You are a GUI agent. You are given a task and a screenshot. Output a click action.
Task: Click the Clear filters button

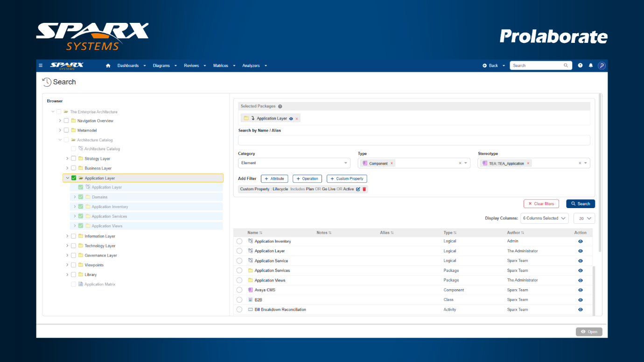[541, 204]
